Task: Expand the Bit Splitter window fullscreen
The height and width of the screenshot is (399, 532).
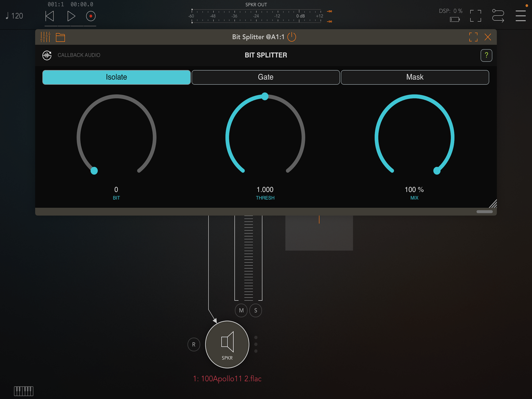Action: (x=473, y=37)
